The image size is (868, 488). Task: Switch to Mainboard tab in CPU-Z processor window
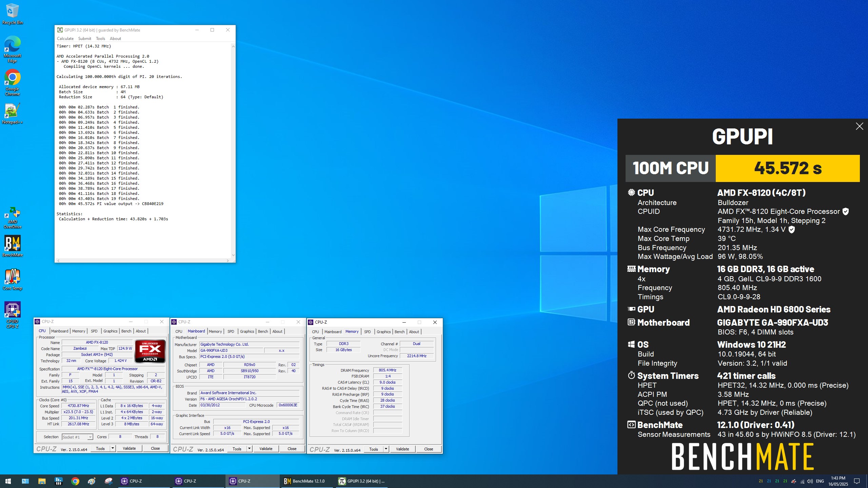pyautogui.click(x=60, y=331)
